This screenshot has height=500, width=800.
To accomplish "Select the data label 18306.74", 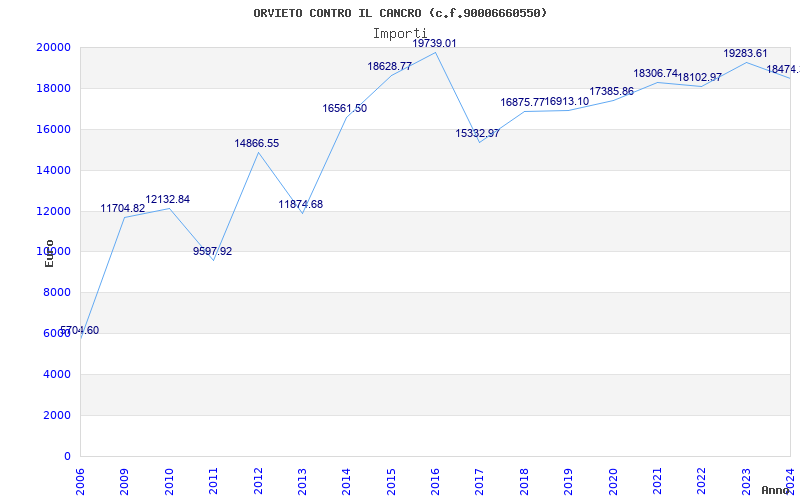I will click(x=655, y=73).
